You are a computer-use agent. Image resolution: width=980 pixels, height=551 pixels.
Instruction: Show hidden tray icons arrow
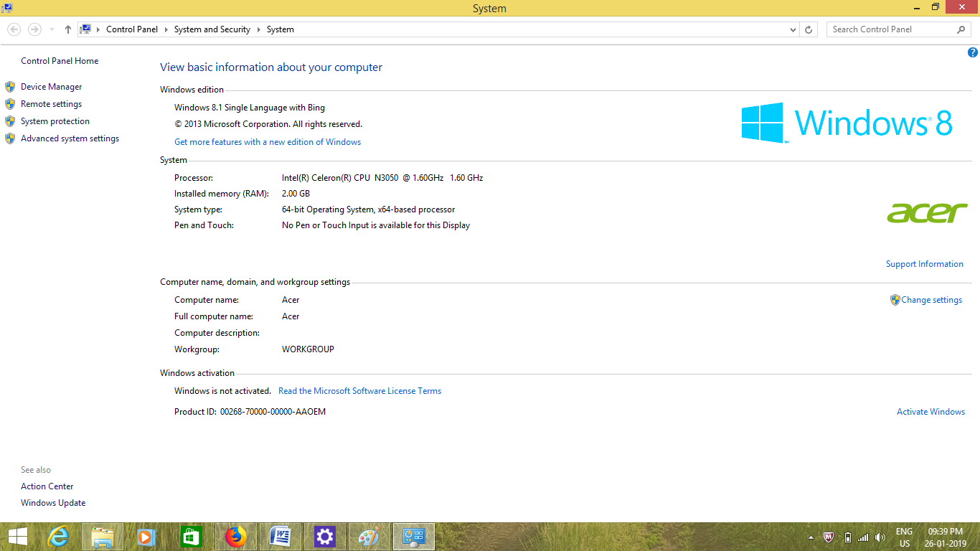click(811, 537)
